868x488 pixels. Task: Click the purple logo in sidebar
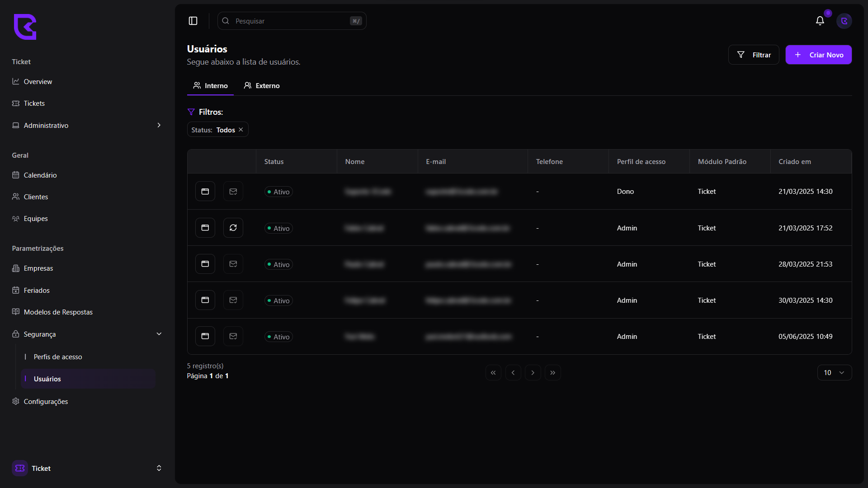[x=25, y=27]
